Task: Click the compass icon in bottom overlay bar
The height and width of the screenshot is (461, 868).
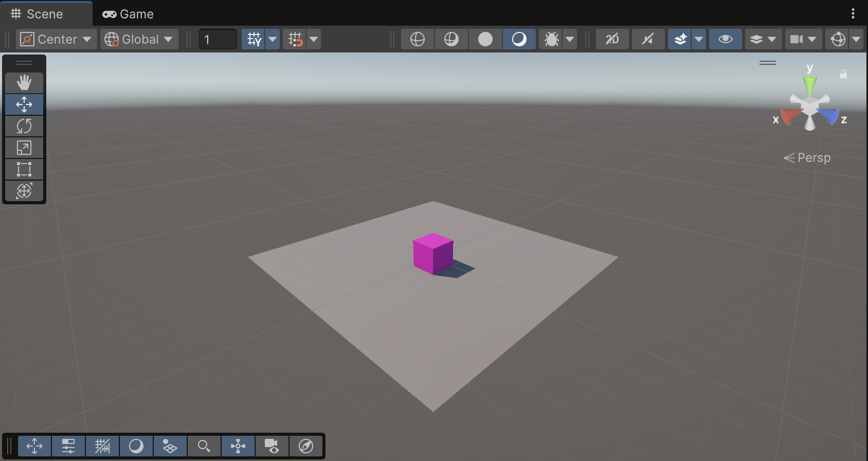Action: point(306,446)
